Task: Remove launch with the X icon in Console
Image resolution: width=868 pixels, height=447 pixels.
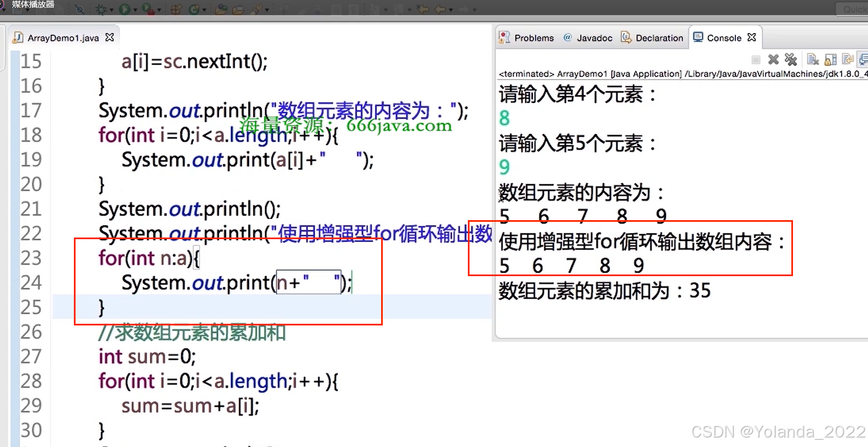Action: 773,59
